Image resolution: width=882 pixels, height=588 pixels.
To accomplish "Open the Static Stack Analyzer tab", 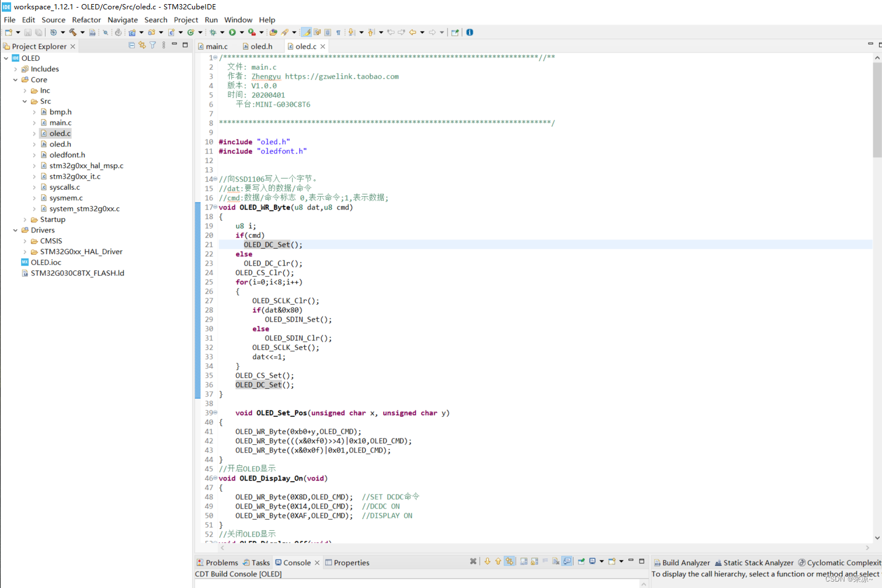I will point(754,562).
